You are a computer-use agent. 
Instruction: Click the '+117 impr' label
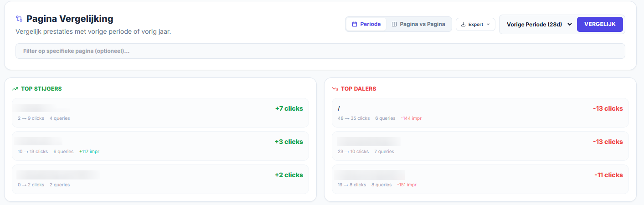(x=89, y=152)
